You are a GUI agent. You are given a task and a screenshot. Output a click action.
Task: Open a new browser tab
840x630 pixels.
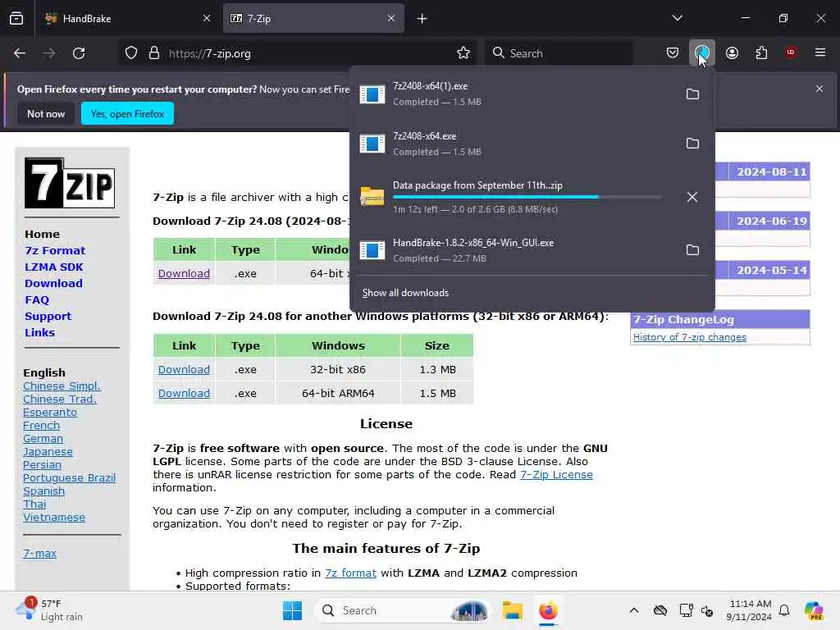[422, 19]
